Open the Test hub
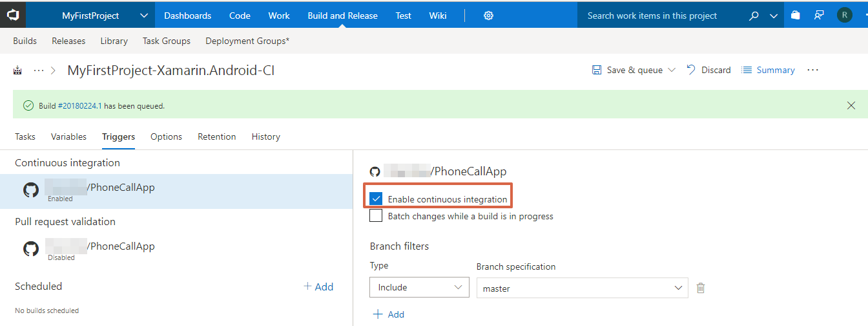This screenshot has height=326, width=868. (404, 16)
